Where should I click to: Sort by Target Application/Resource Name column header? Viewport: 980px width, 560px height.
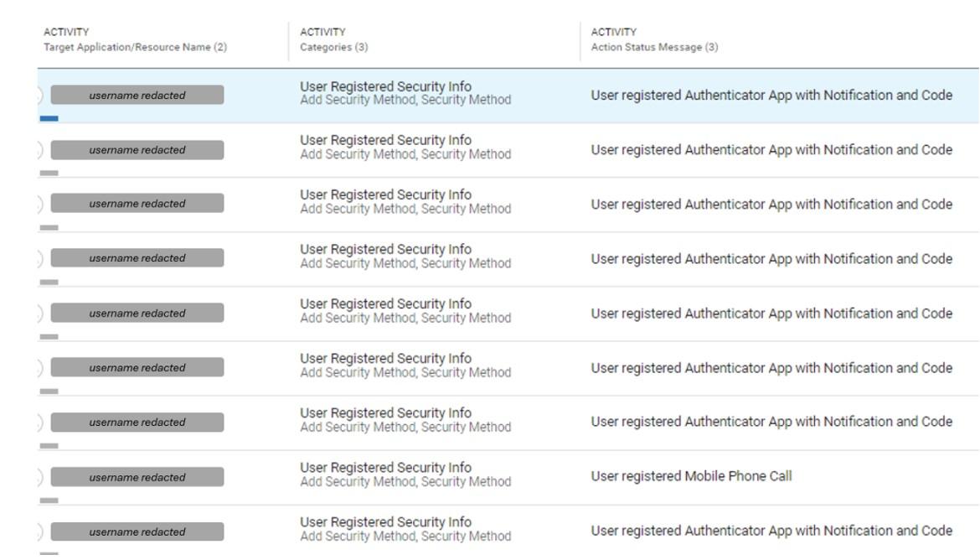(x=135, y=47)
